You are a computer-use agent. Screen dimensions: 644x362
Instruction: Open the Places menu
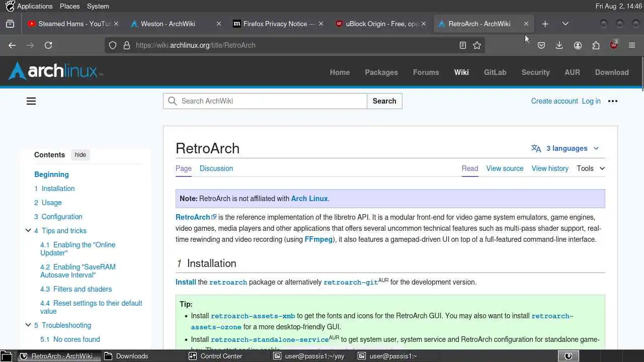(x=69, y=6)
